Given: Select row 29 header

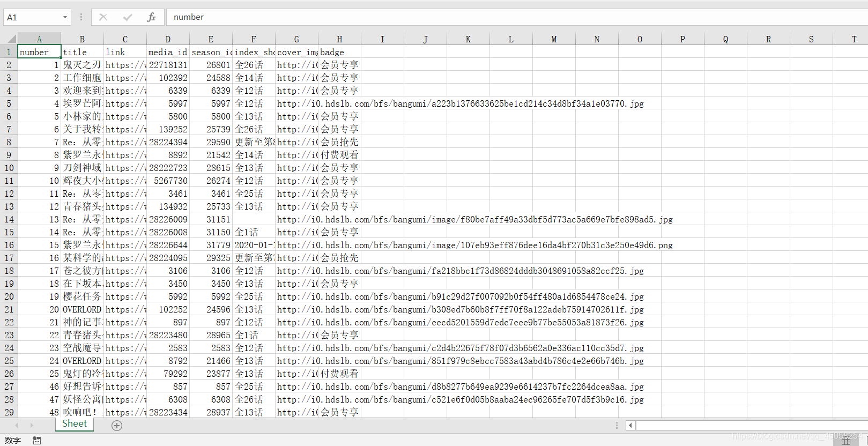Looking at the screenshot, I should [x=9, y=412].
